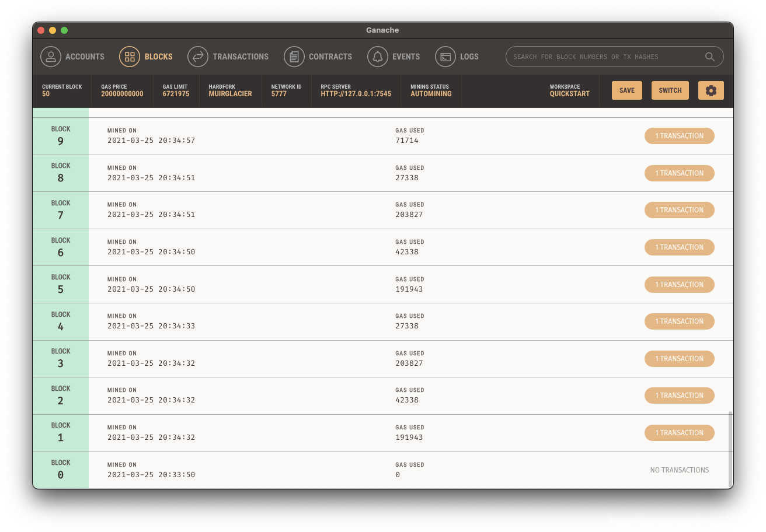Select the BLOCK 7 number cell
Image resolution: width=766 pixels, height=532 pixels.
coord(61,210)
